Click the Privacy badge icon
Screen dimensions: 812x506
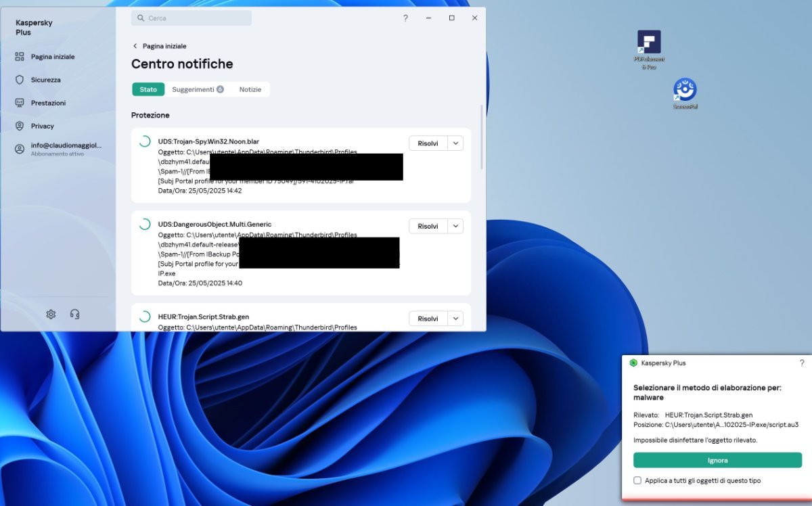pyautogui.click(x=20, y=126)
